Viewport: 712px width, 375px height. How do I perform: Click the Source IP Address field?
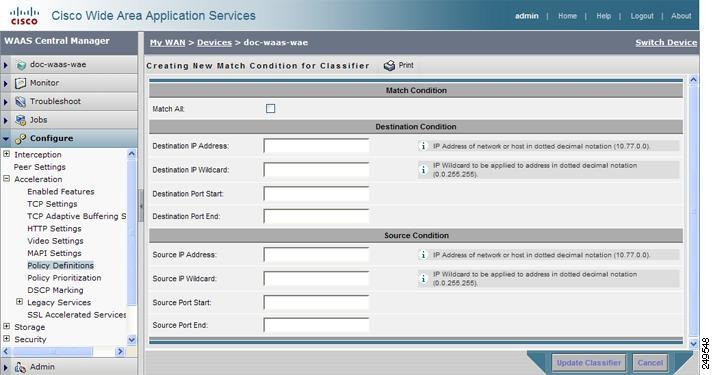(316, 255)
